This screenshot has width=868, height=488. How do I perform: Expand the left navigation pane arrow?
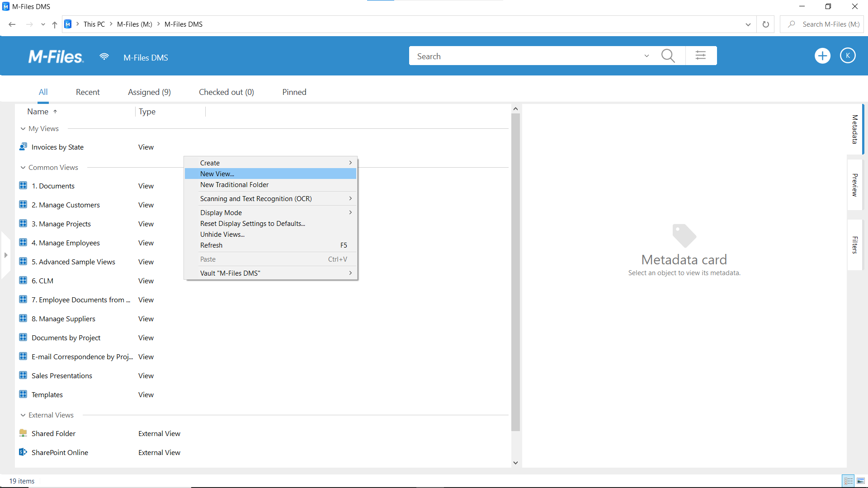(x=6, y=255)
